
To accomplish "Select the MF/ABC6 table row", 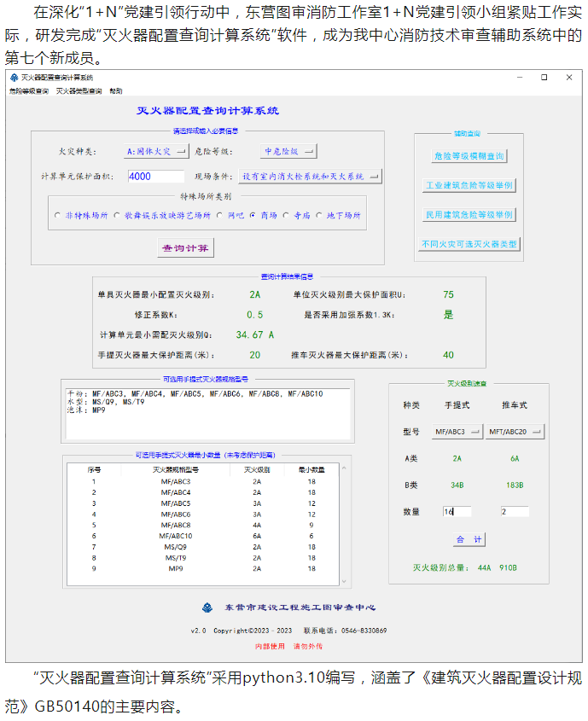I will (203, 514).
